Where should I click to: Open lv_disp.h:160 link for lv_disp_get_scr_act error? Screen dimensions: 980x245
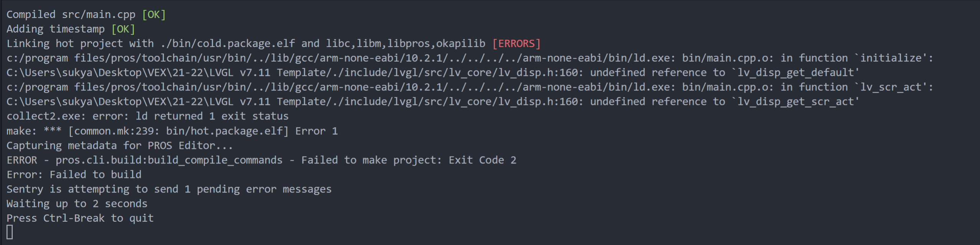pyautogui.click(x=538, y=102)
